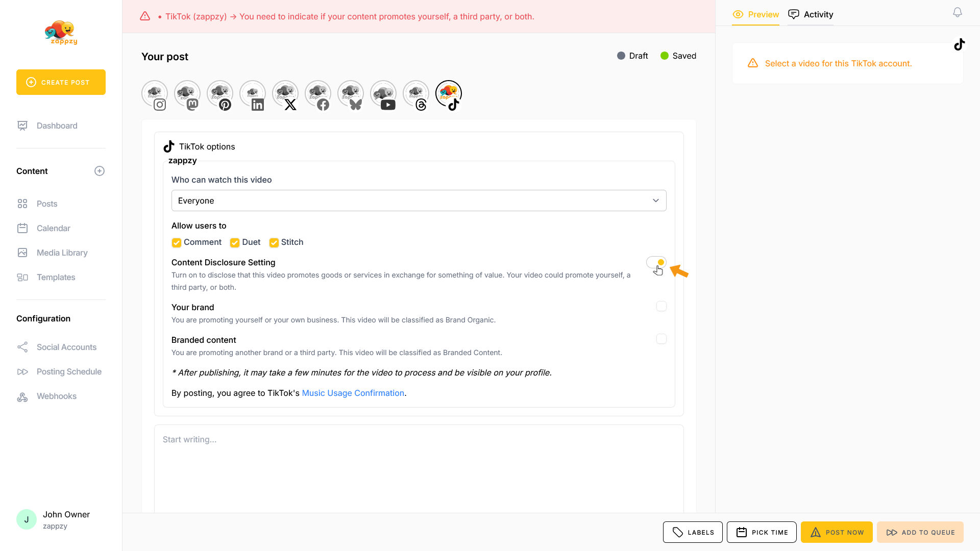Open John Owner account menu
This screenshot has height=551, width=980.
pyautogui.click(x=54, y=519)
